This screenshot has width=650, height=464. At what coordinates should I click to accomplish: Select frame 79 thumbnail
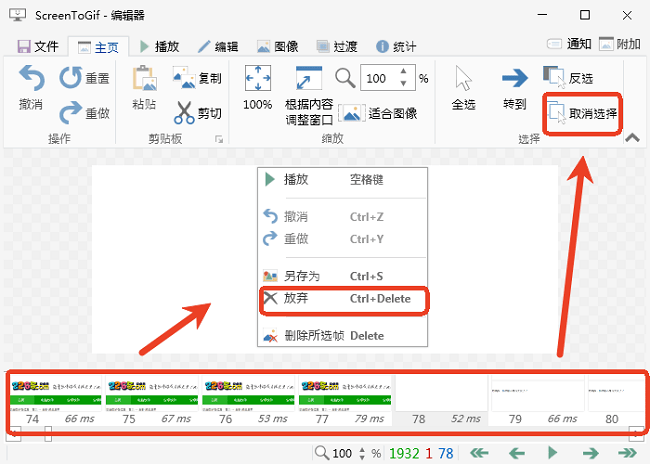click(x=539, y=400)
